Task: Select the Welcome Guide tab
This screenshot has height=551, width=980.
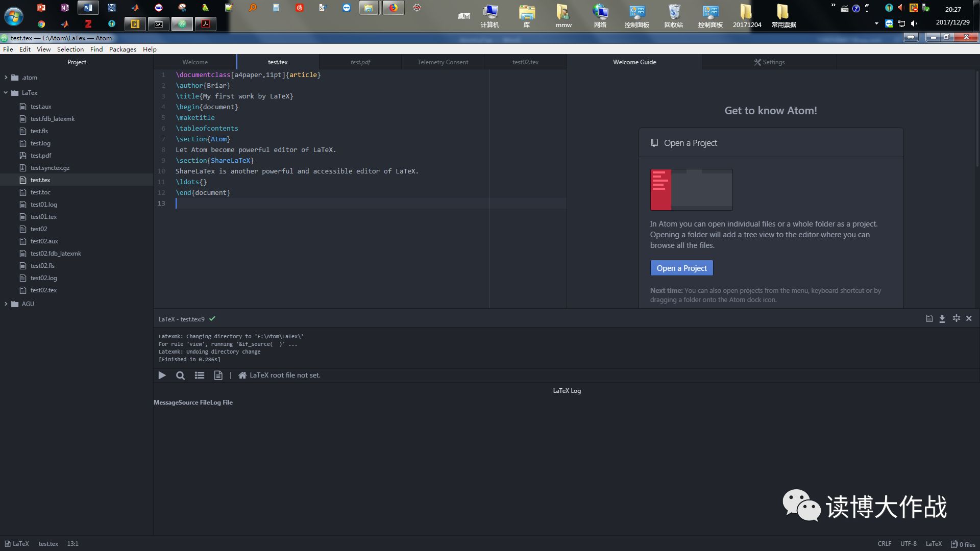Action: pyautogui.click(x=634, y=62)
